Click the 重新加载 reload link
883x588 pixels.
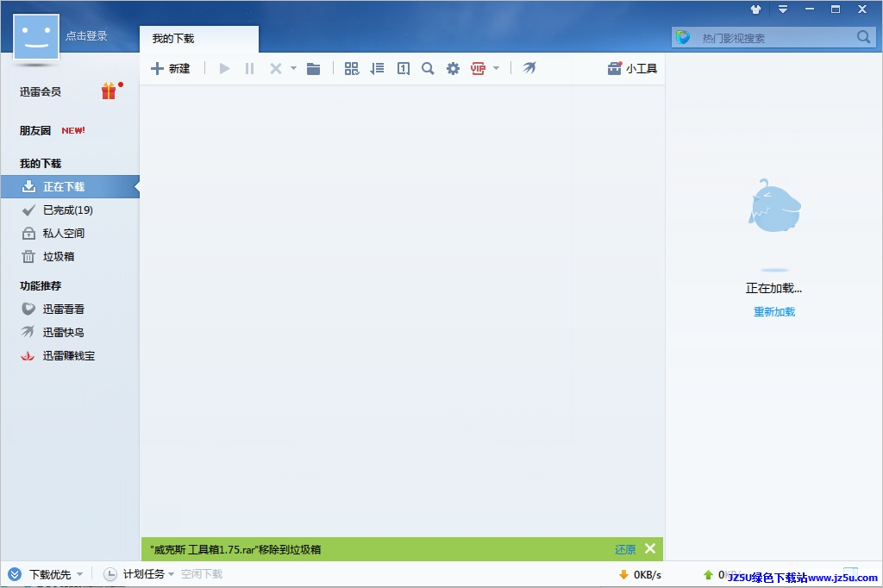(774, 312)
